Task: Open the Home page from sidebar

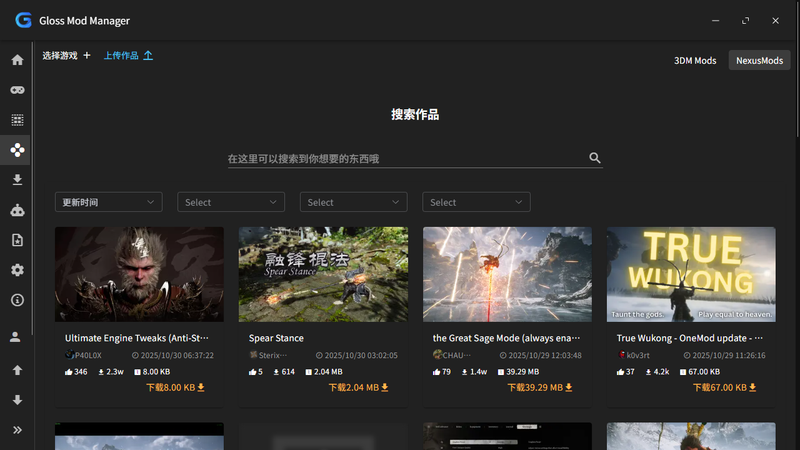Action: tap(17, 60)
